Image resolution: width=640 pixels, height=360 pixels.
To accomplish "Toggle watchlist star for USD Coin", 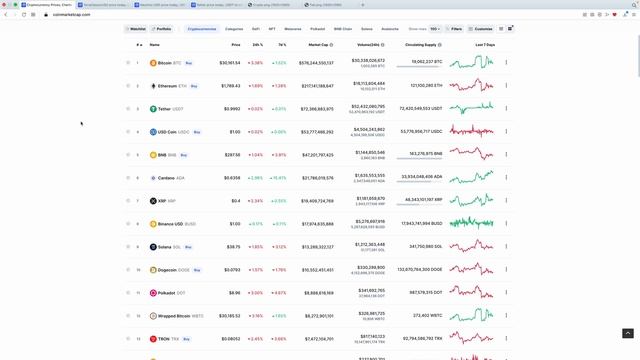I will 128,132.
